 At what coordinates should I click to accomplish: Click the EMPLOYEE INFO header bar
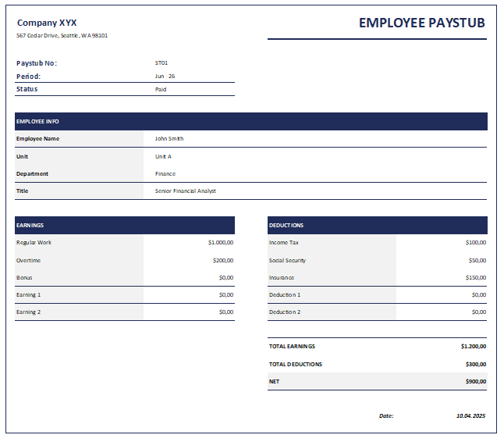pyautogui.click(x=250, y=121)
